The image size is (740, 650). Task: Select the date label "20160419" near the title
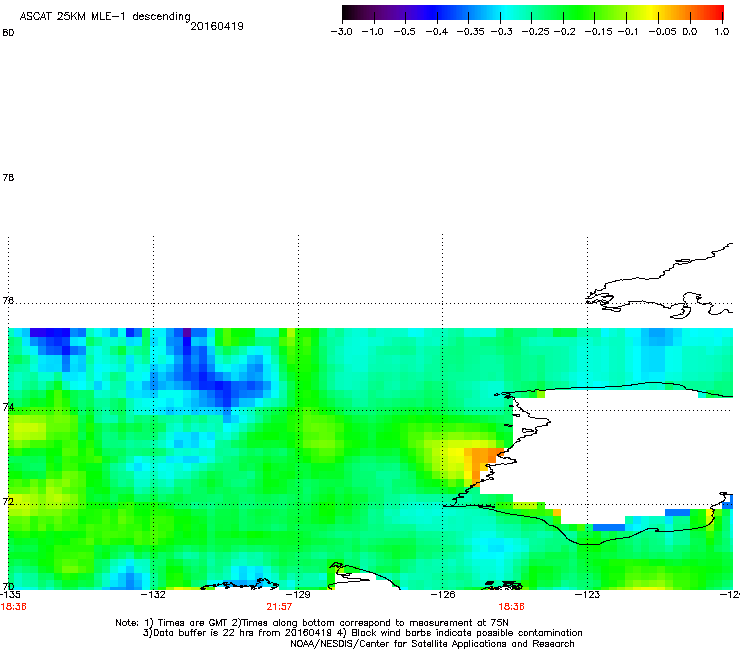[217, 26]
